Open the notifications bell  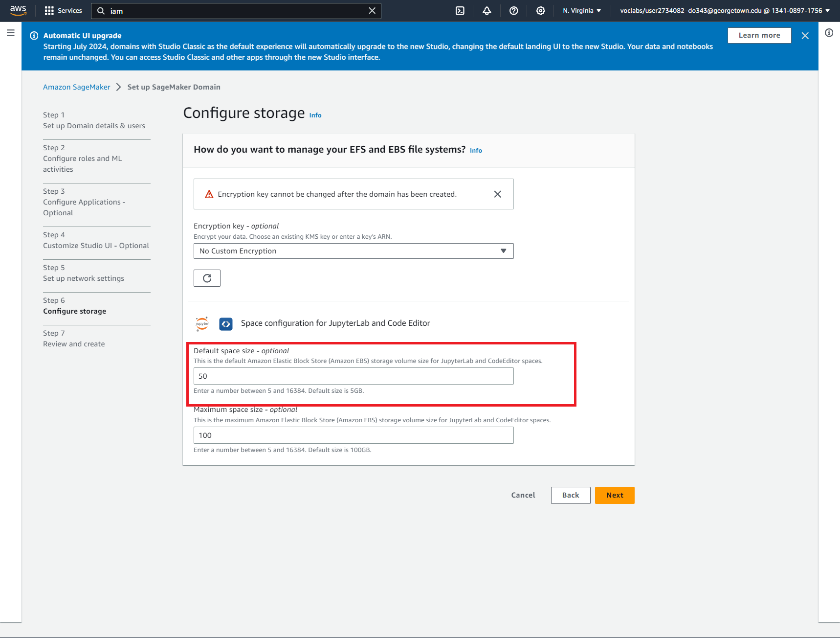(487, 11)
